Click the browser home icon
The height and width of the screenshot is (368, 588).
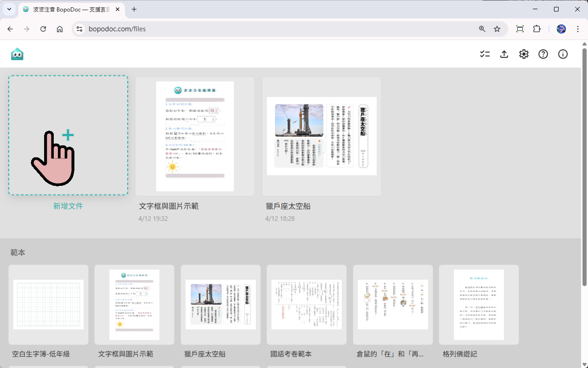(x=60, y=29)
